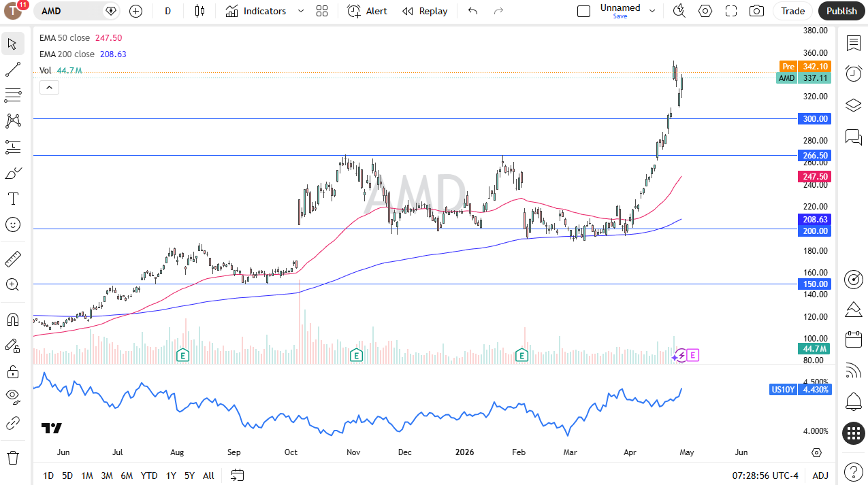Open the chats panel
This screenshot has height=485, width=868.
point(854,137)
